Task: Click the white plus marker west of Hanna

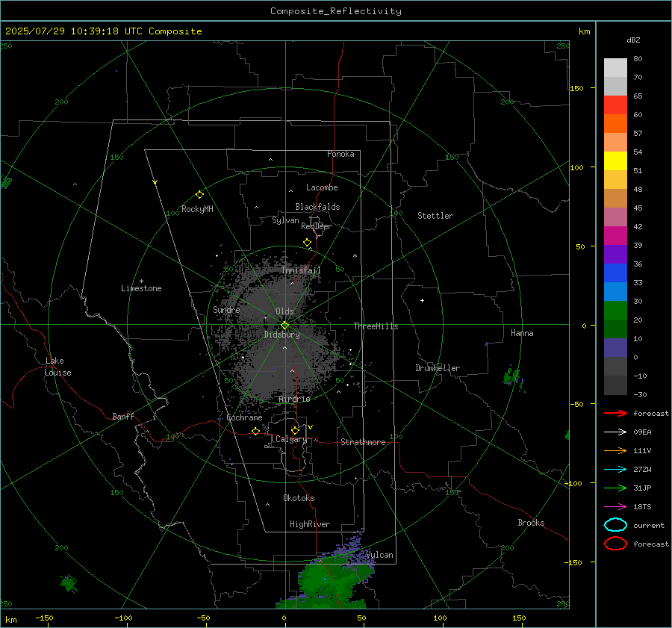Action: coord(422,300)
